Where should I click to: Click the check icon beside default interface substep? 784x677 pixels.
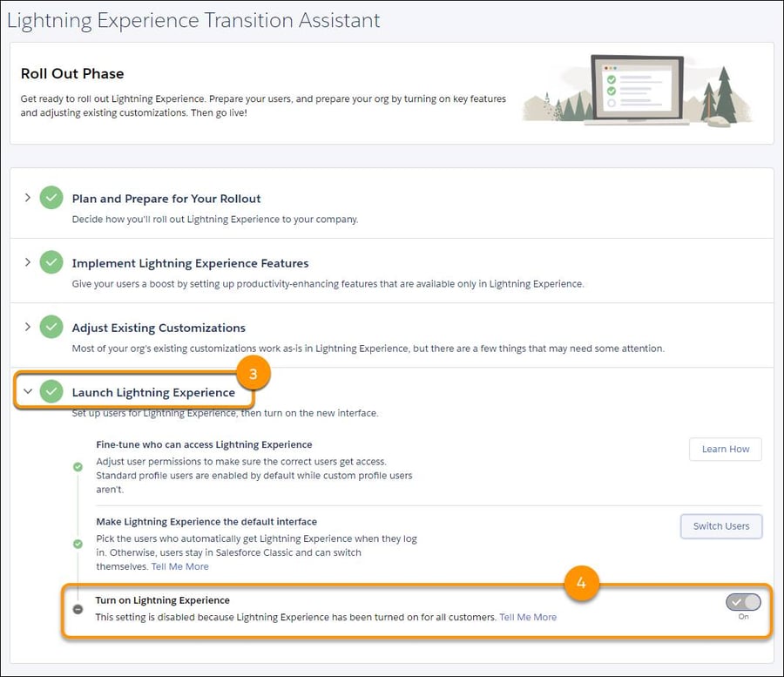coord(77,542)
